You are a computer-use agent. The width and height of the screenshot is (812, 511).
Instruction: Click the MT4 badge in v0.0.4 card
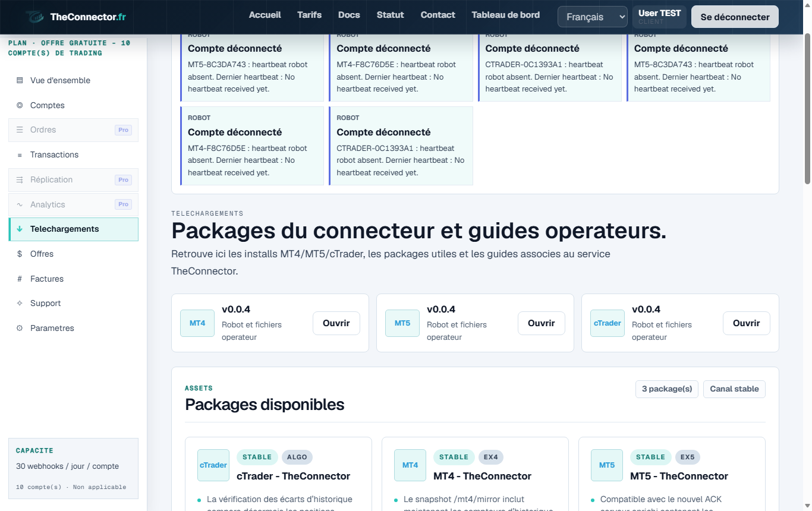[x=197, y=323]
